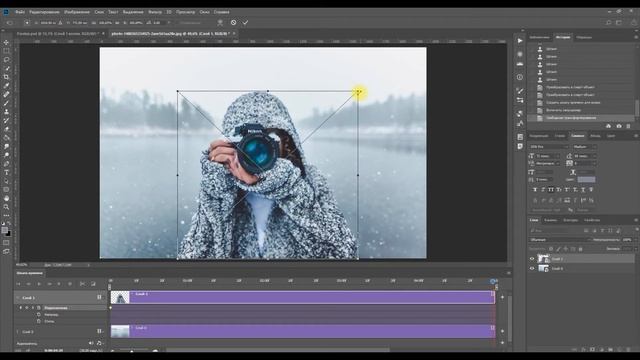Delete current state in History panel
Screen dimensions: 640x360
click(628, 126)
